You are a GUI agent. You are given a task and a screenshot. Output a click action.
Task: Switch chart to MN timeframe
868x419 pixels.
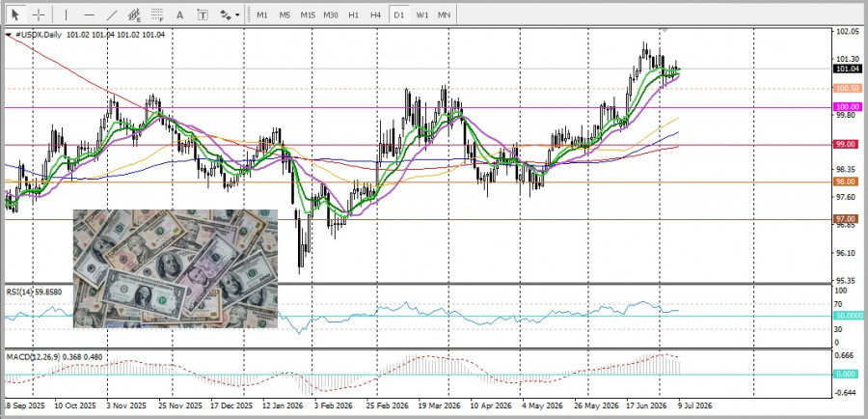pyautogui.click(x=444, y=15)
